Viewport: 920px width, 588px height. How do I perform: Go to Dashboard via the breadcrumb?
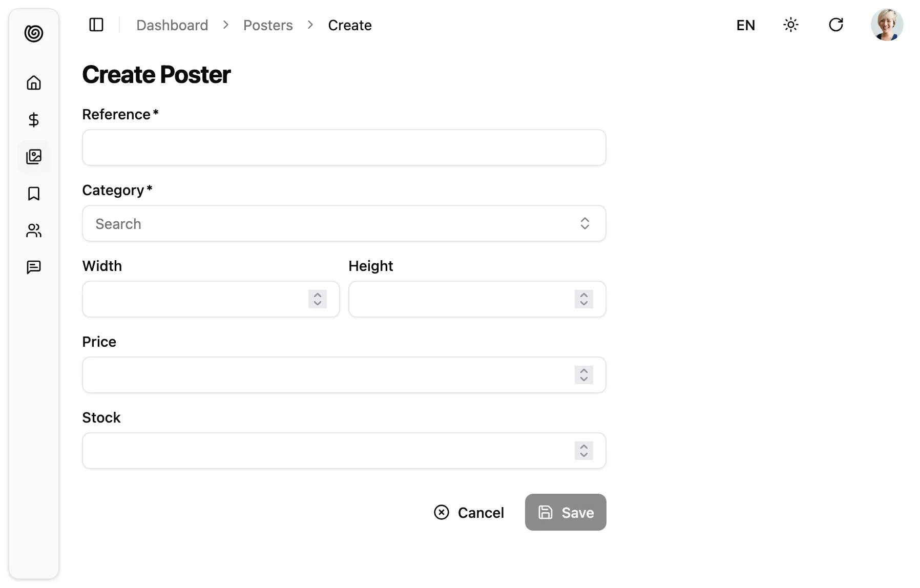click(172, 25)
